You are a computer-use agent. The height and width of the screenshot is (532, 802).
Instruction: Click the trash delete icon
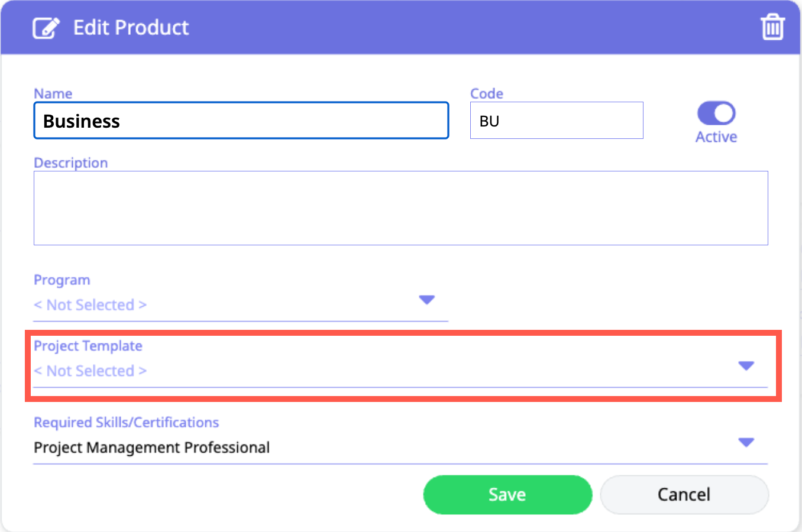(772, 27)
